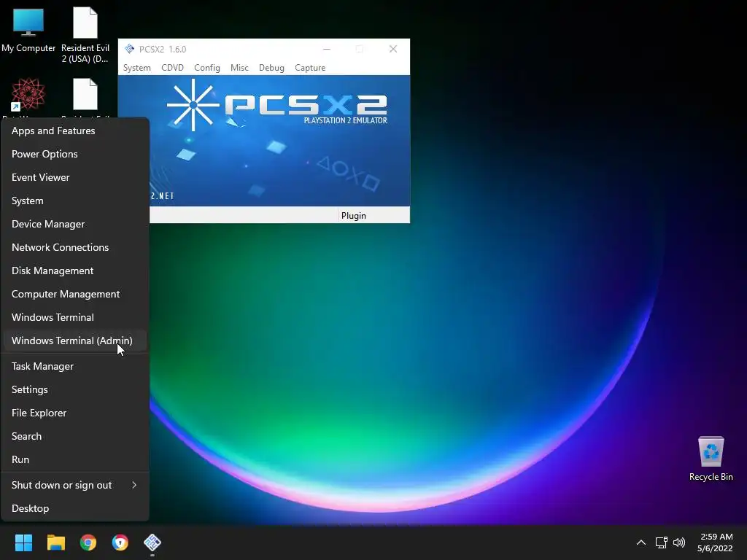Open Resident Evil 2 (USA) file icon

tap(85, 34)
